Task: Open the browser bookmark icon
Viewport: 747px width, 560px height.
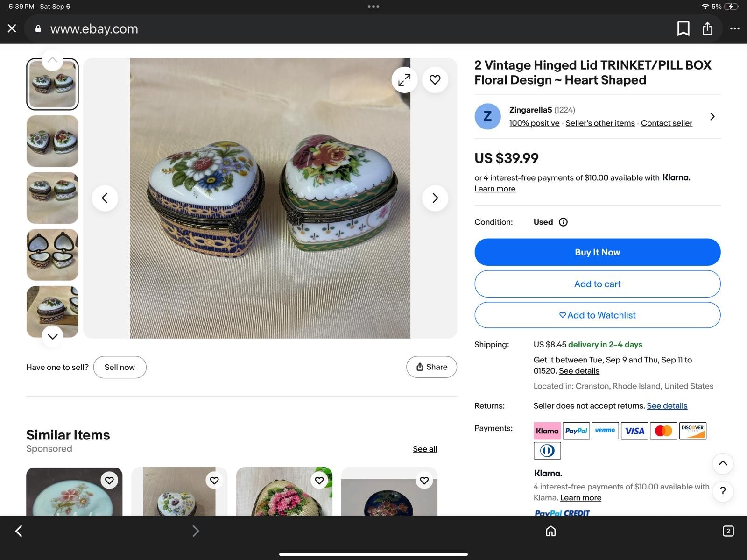Action: 684,28
